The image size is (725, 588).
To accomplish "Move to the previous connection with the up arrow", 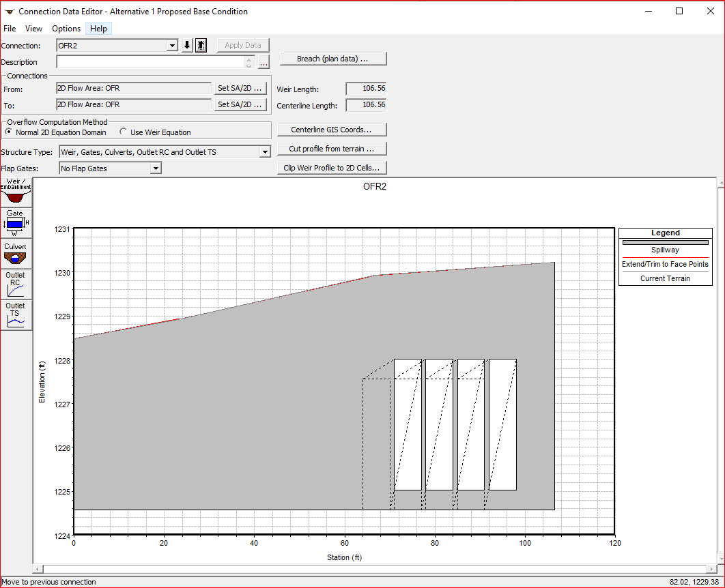I will pos(199,45).
